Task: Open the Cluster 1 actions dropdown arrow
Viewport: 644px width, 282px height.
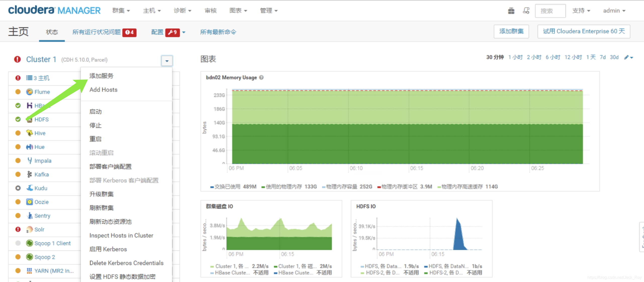Action: [167, 61]
